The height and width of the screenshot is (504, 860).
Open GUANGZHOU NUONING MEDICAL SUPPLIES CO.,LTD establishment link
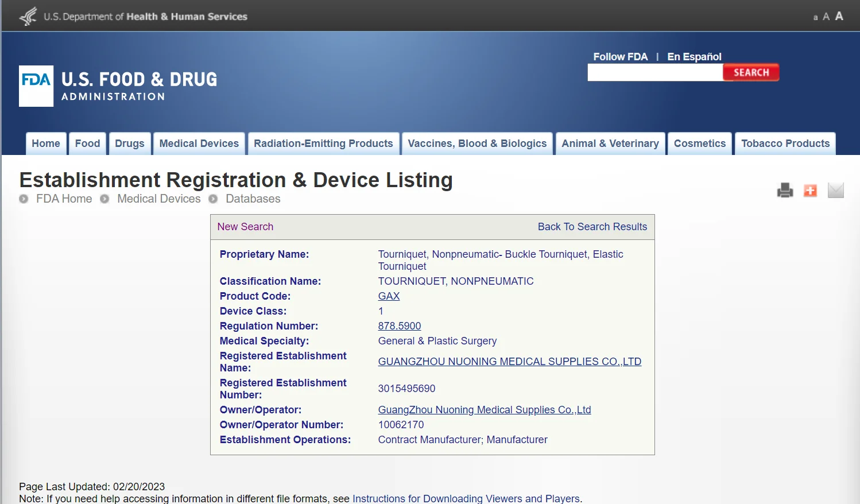(x=510, y=362)
